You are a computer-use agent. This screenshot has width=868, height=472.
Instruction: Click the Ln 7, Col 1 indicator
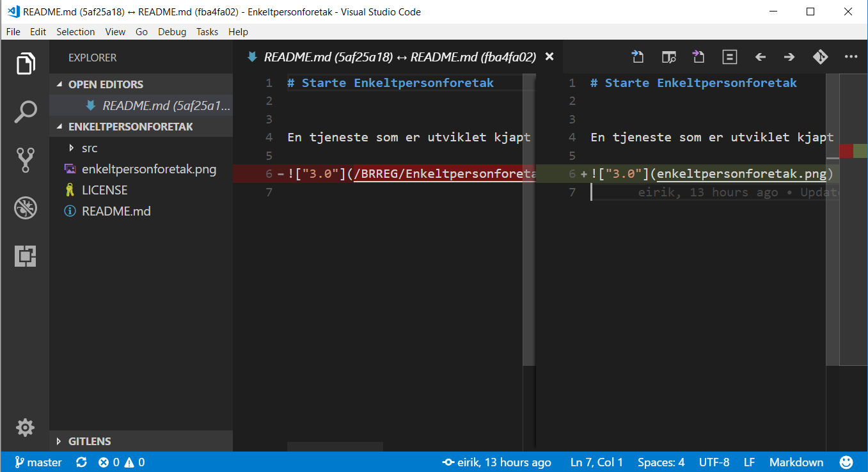click(x=596, y=462)
